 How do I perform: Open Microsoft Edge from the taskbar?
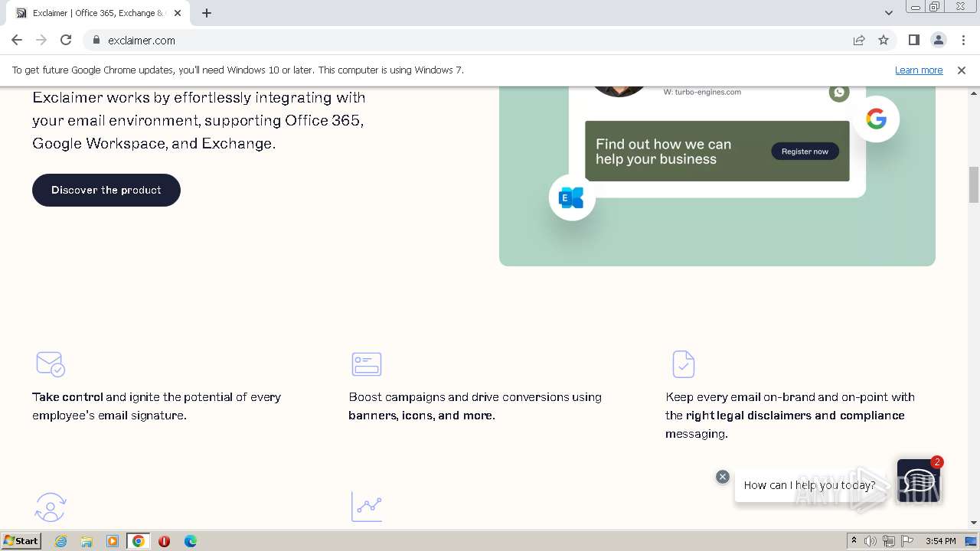[x=190, y=541]
